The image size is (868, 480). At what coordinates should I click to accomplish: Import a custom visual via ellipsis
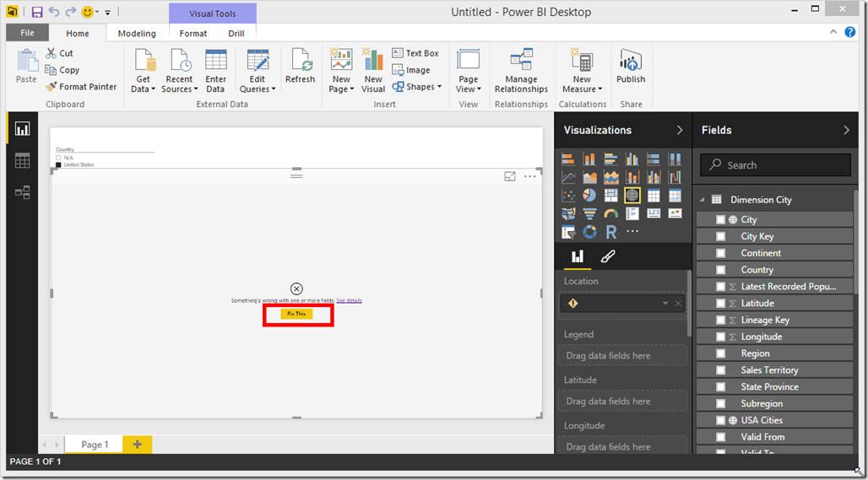coord(632,232)
